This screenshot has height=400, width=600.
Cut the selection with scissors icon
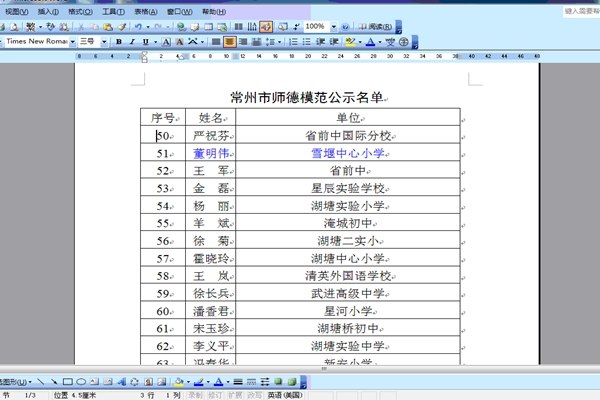[x=81, y=27]
